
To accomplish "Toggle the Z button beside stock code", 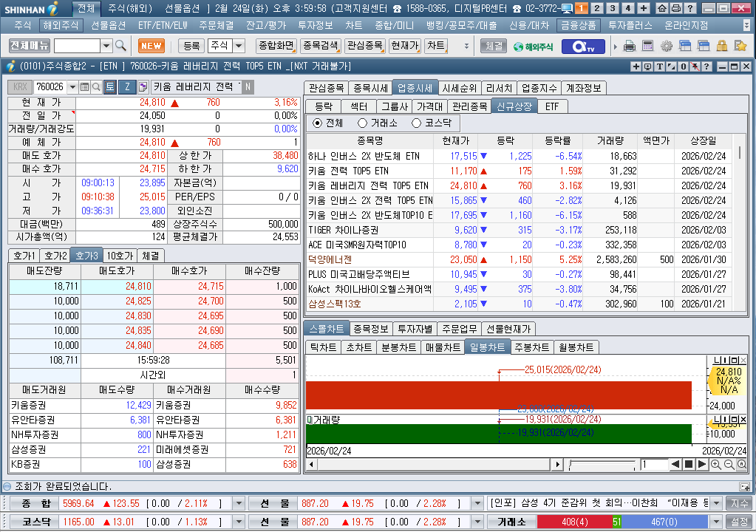I will pyautogui.click(x=127, y=86).
